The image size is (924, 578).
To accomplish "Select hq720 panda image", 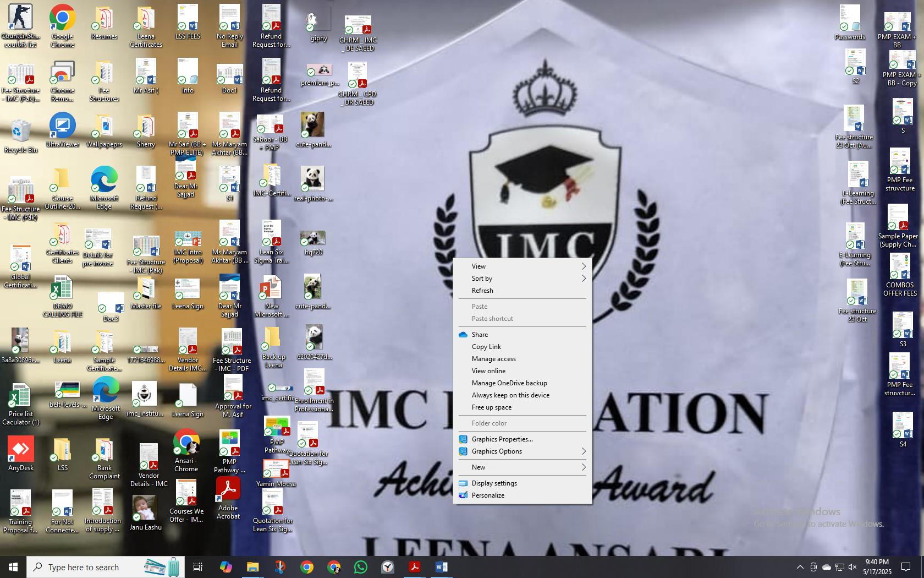I will tap(313, 243).
